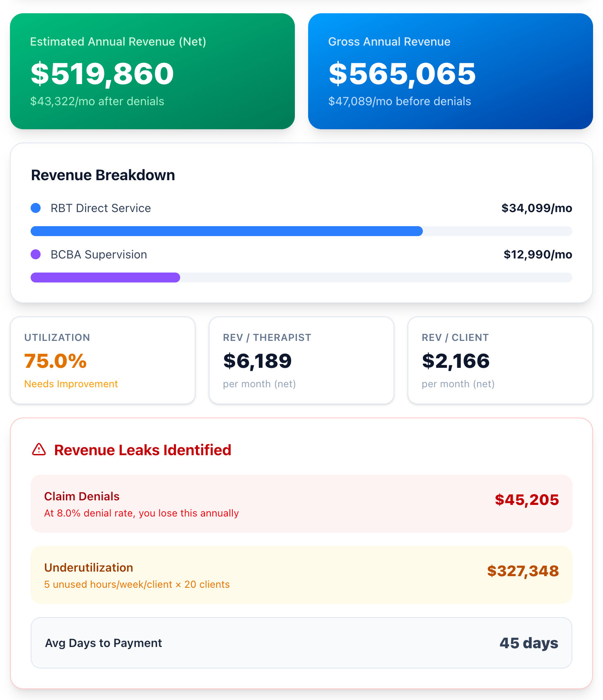The image size is (603, 700).
Task: Click the BCBA Supervision label
Action: tap(99, 254)
